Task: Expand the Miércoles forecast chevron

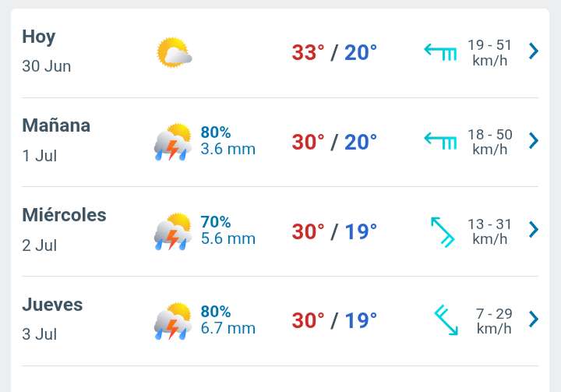Action: 534,229
